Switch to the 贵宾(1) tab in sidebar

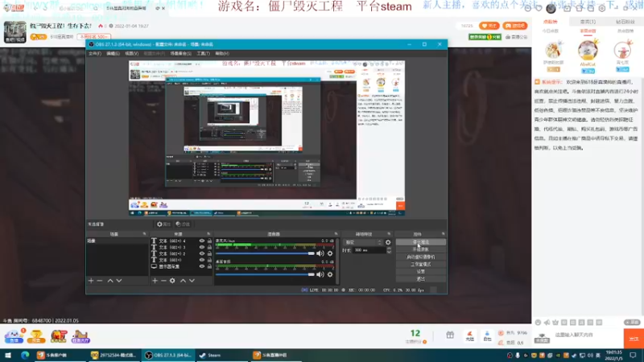coord(588,22)
